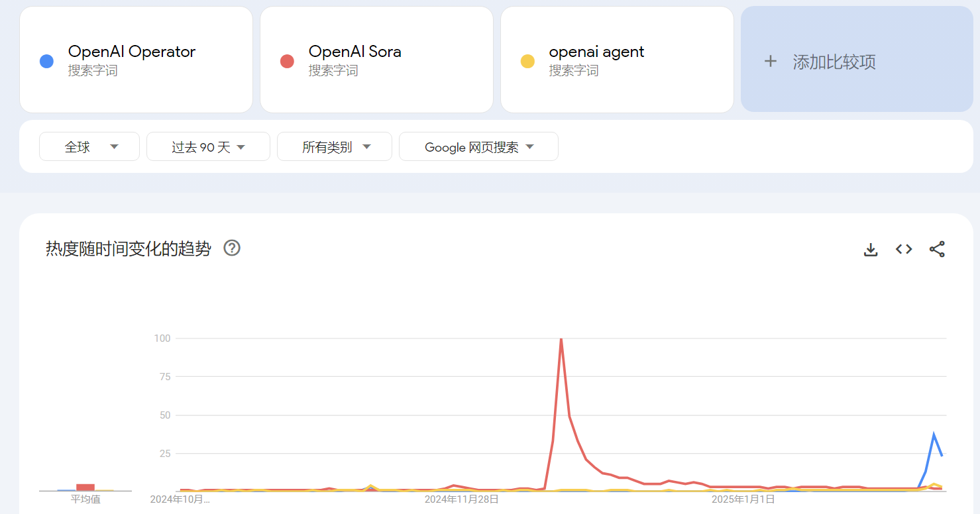The image size is (980, 514).
Task: Click the embed code icon
Action: [x=904, y=249]
